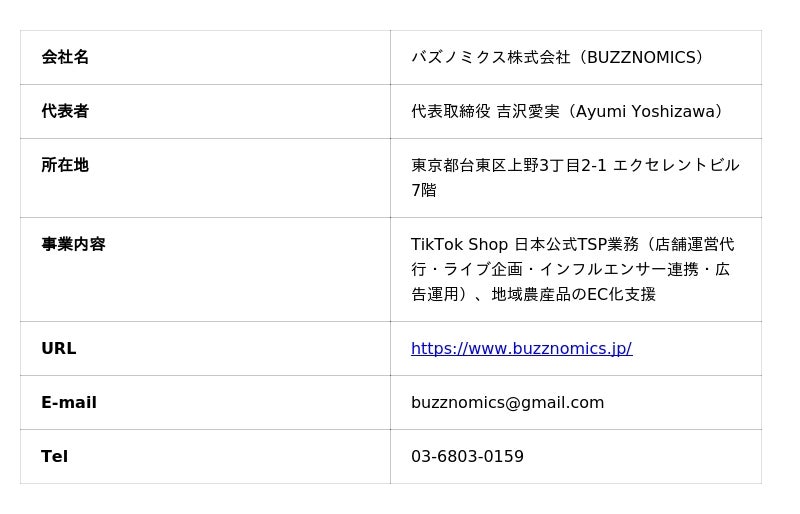
Task: Click the buzznomics@gmail.com email address
Action: 507,402
